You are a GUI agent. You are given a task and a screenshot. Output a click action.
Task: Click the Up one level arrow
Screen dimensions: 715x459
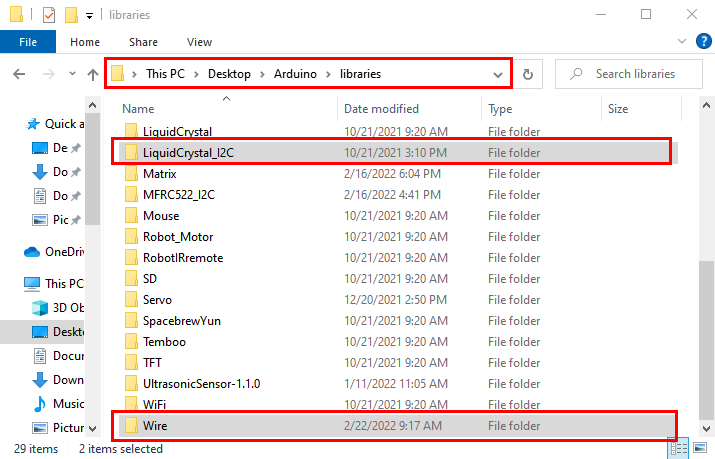click(x=93, y=74)
